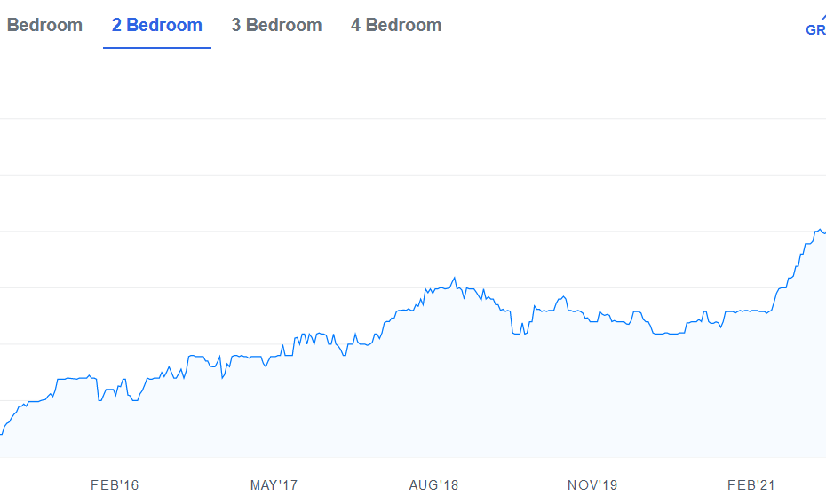Click the sharp dip on the line just left of FEB'16
Image resolution: width=826 pixels, height=504 pixels.
click(x=99, y=400)
